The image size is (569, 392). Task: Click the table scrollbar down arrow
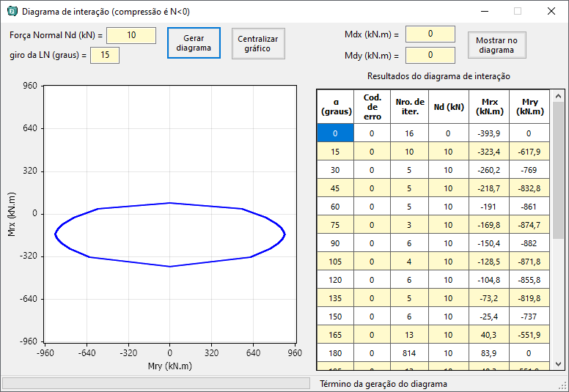558,364
